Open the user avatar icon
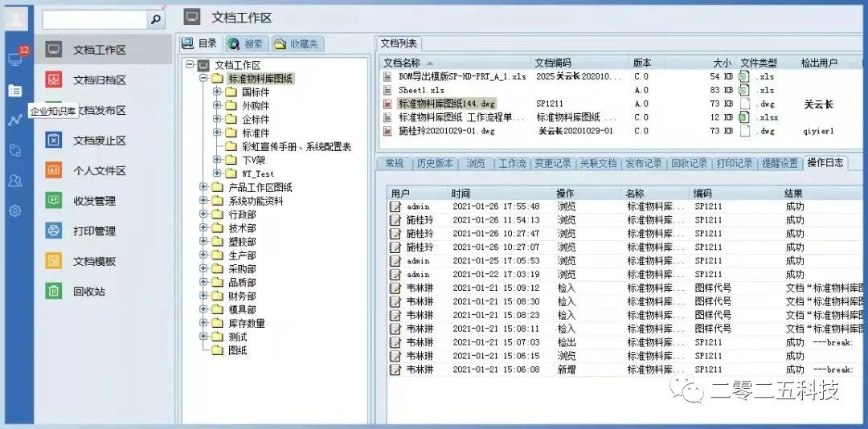This screenshot has width=868, height=429. click(x=17, y=18)
